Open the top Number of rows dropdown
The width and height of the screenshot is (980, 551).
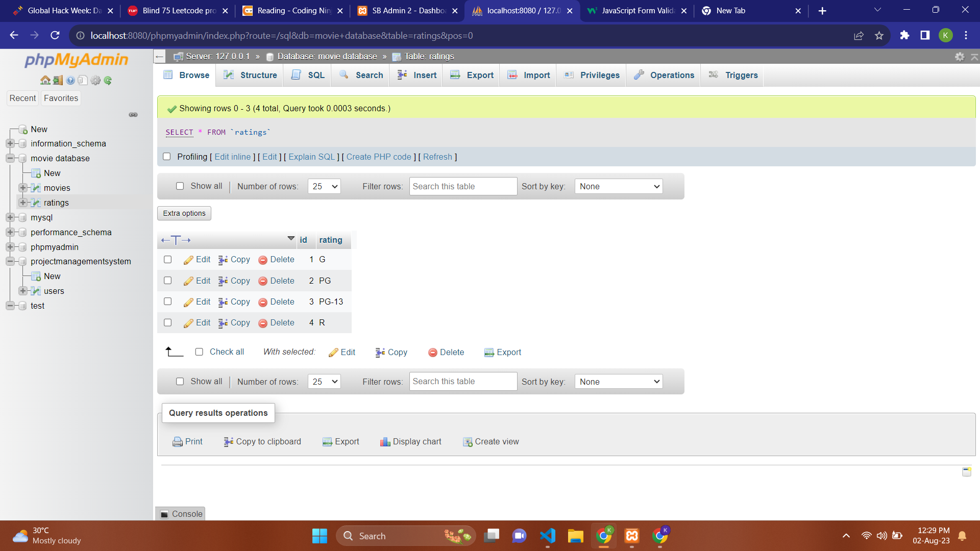pyautogui.click(x=324, y=186)
